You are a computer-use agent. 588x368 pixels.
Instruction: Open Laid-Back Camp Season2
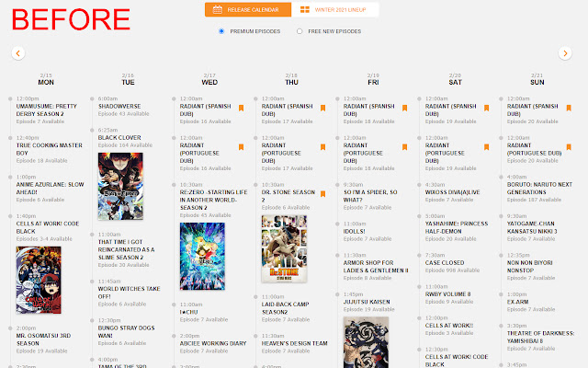click(285, 308)
